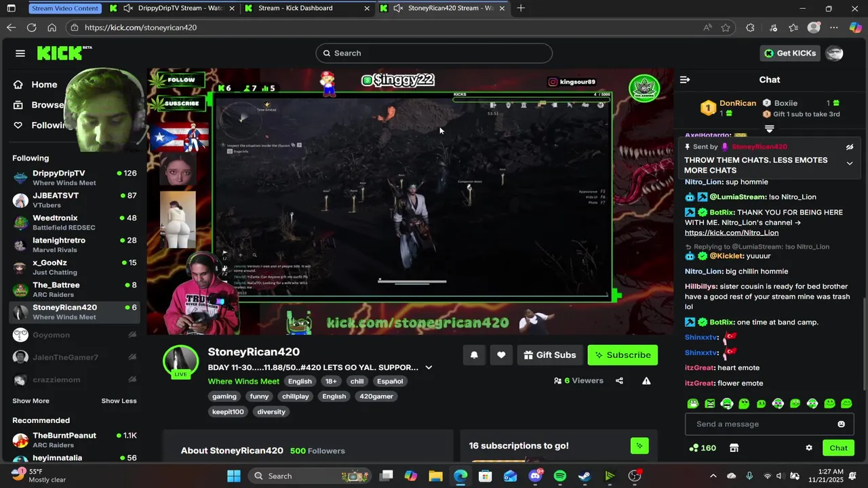
Task: Open Steam from the taskbar
Action: tap(585, 476)
